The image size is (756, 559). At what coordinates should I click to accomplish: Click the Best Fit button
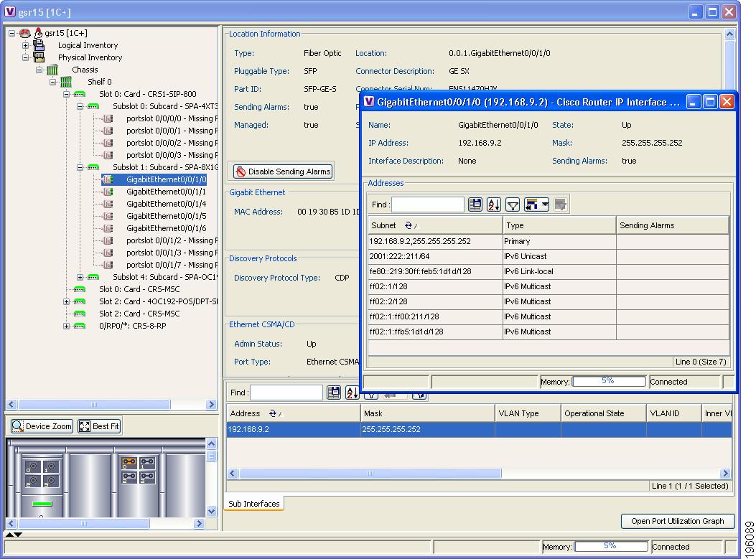99,426
